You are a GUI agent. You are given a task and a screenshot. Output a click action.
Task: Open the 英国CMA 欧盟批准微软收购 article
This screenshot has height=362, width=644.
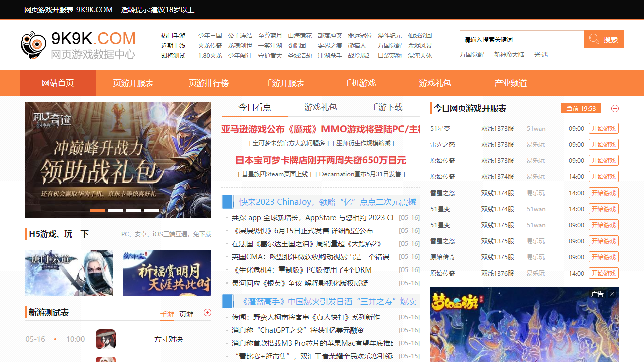click(311, 257)
